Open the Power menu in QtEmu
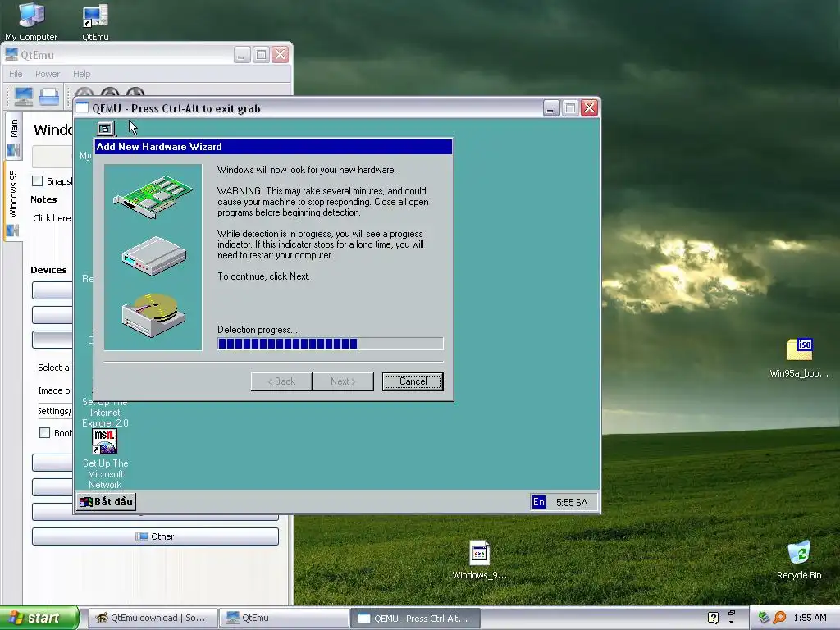 47,74
